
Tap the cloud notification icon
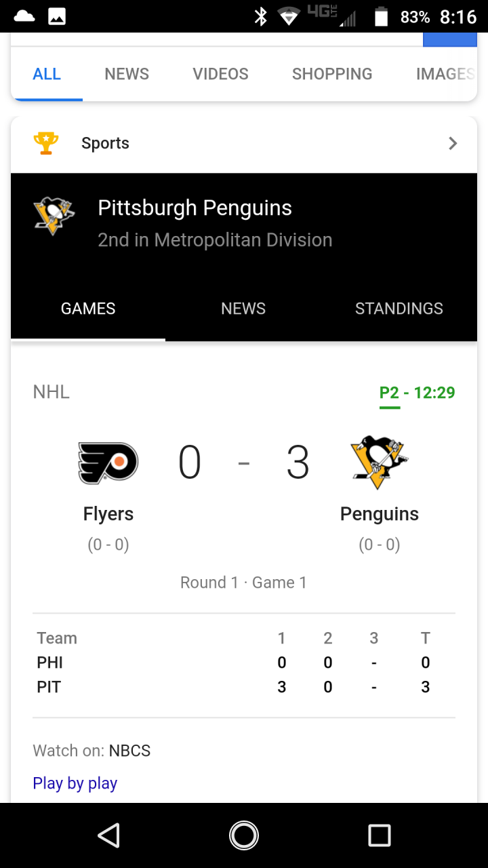click(24, 16)
